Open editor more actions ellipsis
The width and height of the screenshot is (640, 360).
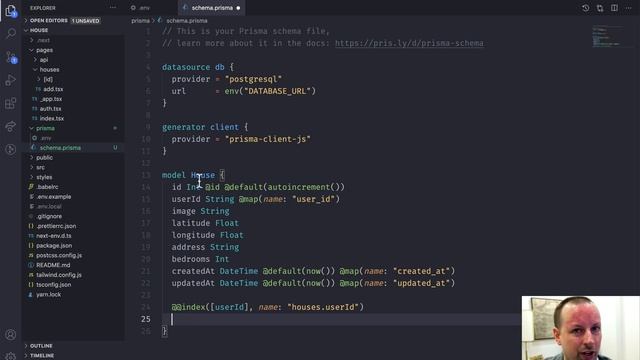tap(629, 8)
